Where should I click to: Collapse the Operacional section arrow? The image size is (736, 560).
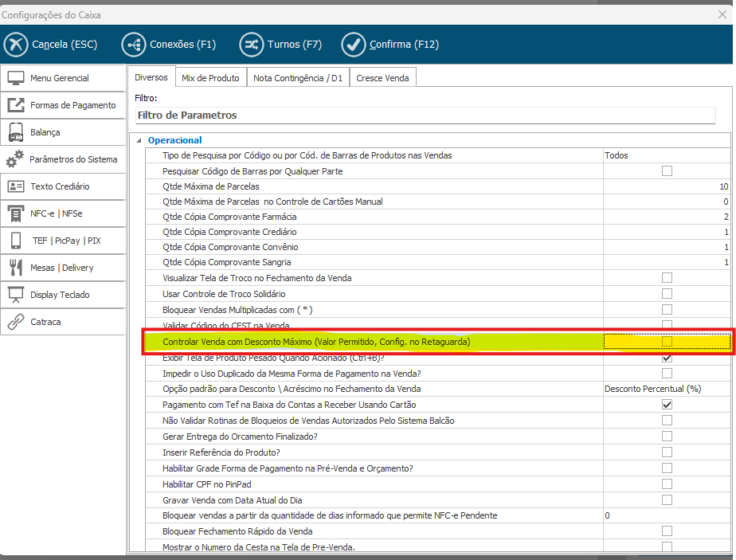pos(139,140)
